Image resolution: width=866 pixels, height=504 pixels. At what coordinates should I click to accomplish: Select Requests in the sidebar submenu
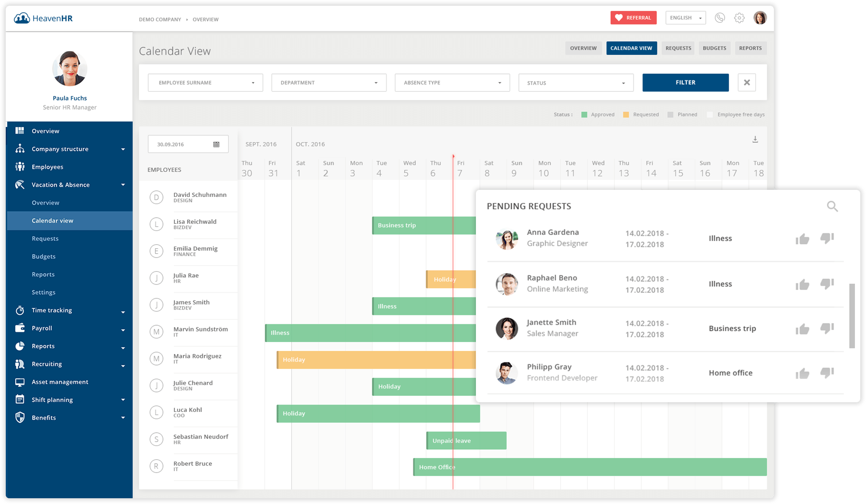(45, 239)
